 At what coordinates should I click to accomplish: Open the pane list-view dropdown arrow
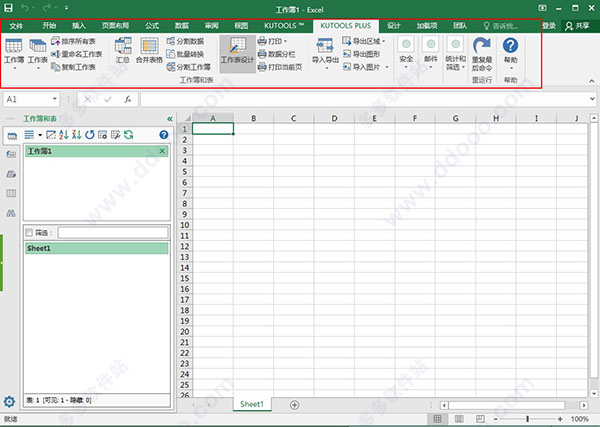tap(40, 135)
